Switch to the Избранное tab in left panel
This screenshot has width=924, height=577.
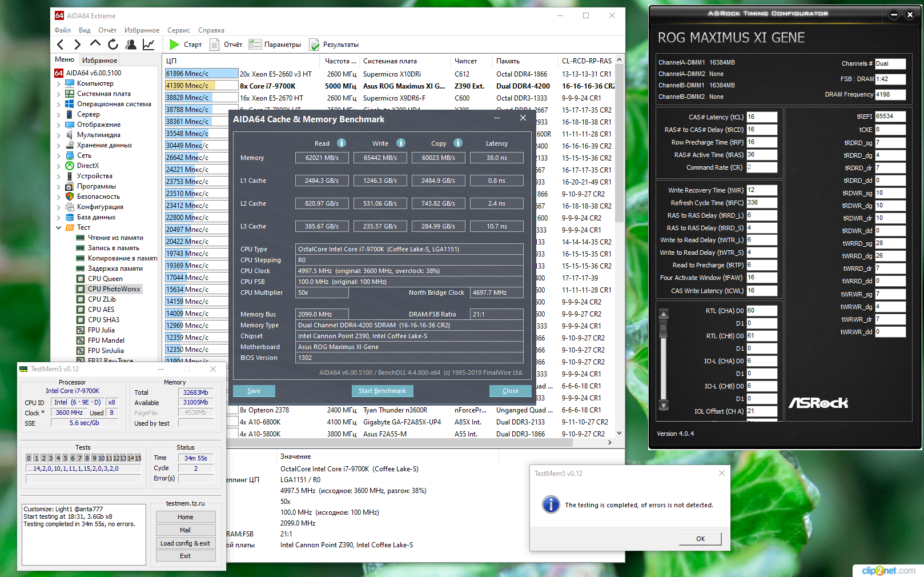pyautogui.click(x=100, y=60)
